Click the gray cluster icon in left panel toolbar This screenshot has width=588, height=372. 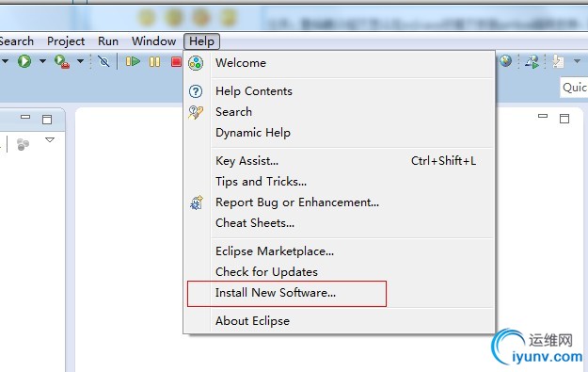[x=23, y=144]
